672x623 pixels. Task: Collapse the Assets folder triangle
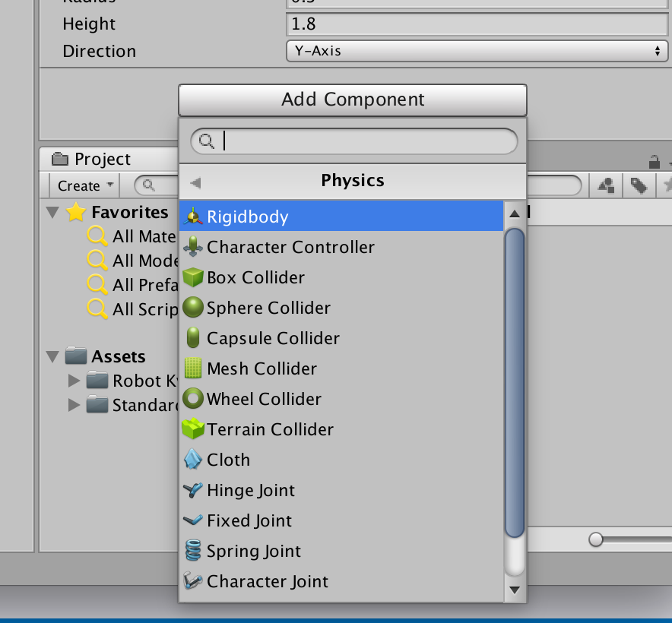(x=52, y=356)
